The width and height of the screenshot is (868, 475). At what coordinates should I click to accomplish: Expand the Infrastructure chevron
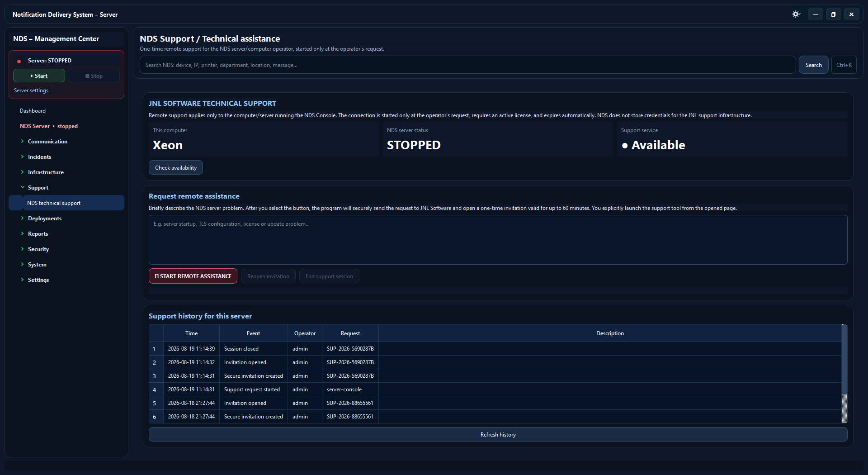(22, 172)
